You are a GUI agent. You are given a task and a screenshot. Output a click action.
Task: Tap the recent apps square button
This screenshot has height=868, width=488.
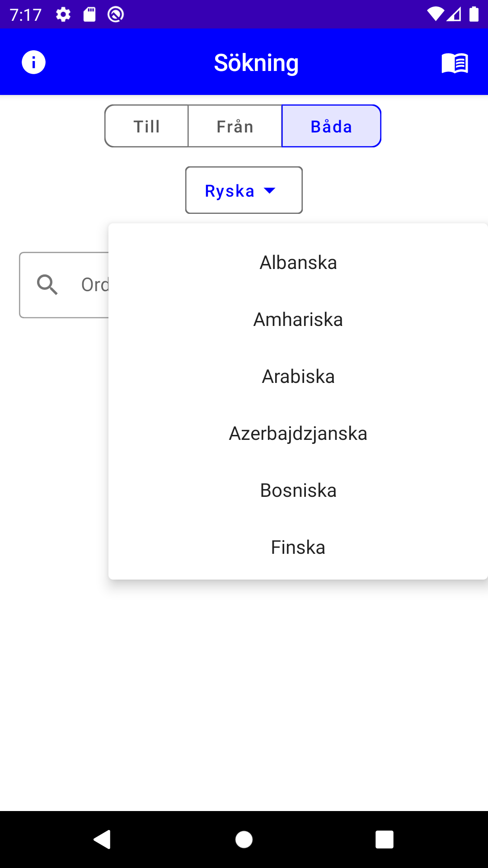[x=384, y=840]
